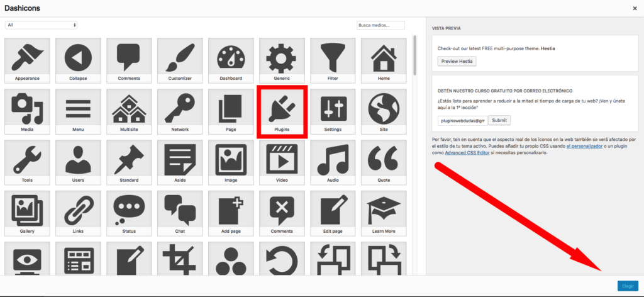The width and height of the screenshot is (644, 297).
Task: Pick the Home house icon
Action: (x=384, y=60)
